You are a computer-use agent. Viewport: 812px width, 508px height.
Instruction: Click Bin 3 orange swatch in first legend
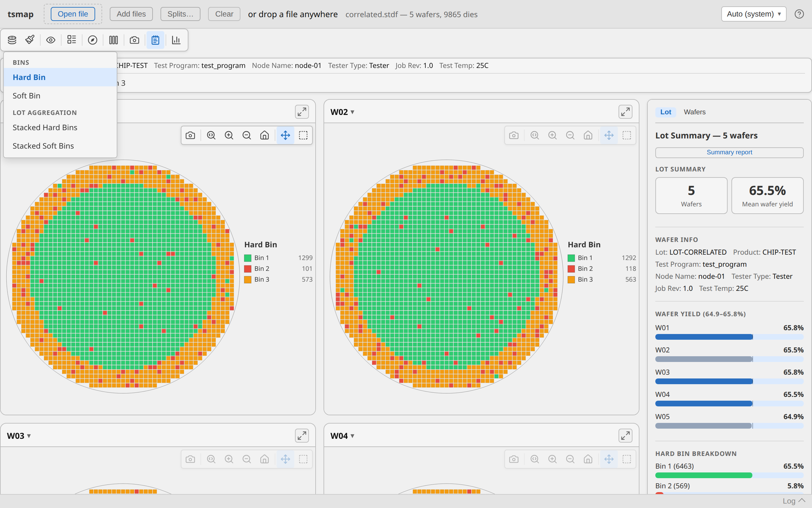tap(248, 279)
